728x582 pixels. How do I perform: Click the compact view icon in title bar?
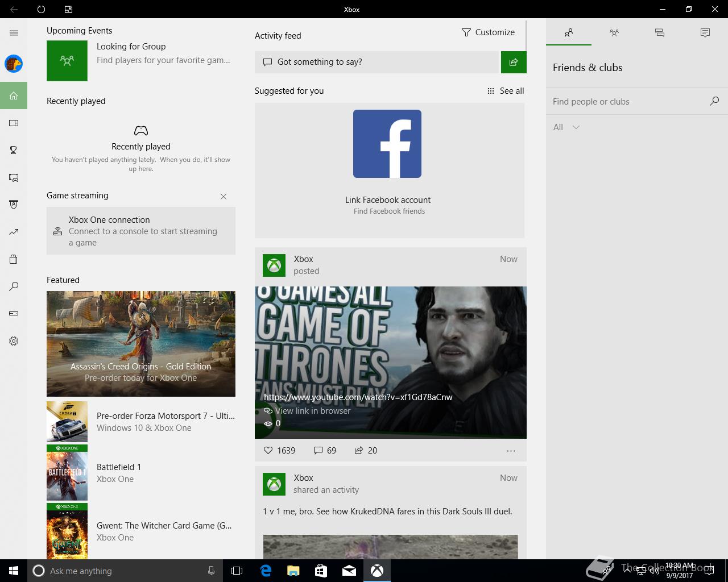[x=68, y=9]
